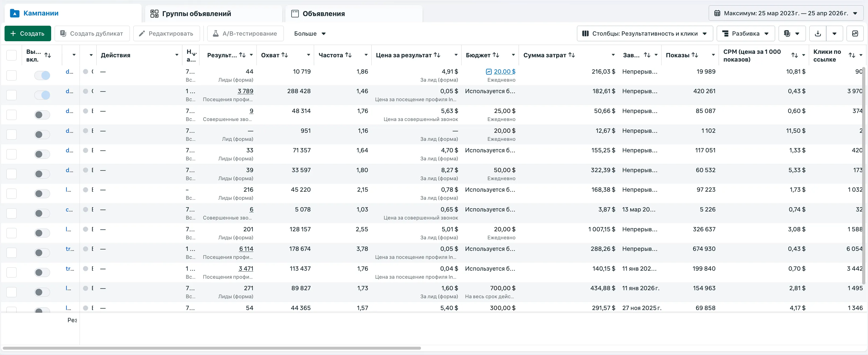Check the row with 10 719 reach
This screenshot has width=868, height=355.
click(12, 75)
